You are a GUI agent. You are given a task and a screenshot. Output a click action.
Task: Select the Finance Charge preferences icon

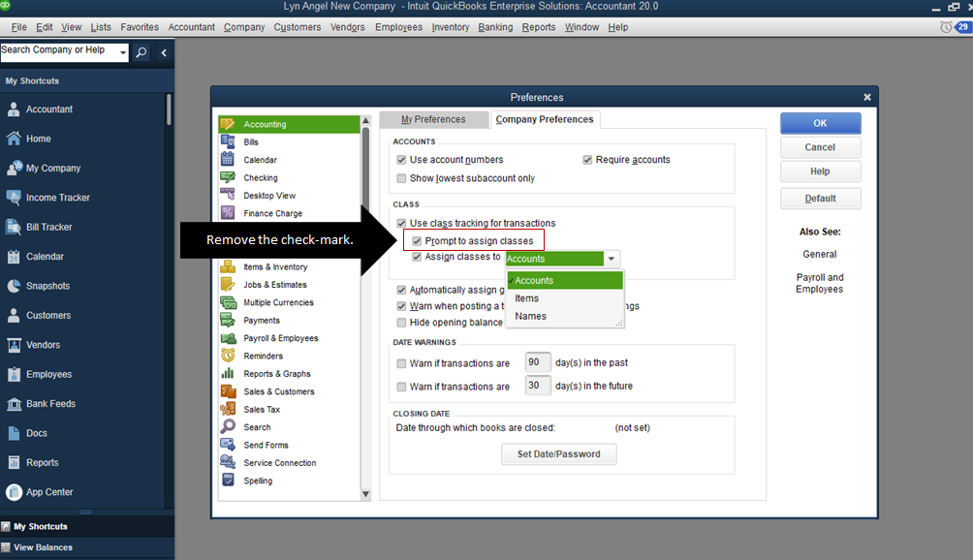(x=229, y=213)
